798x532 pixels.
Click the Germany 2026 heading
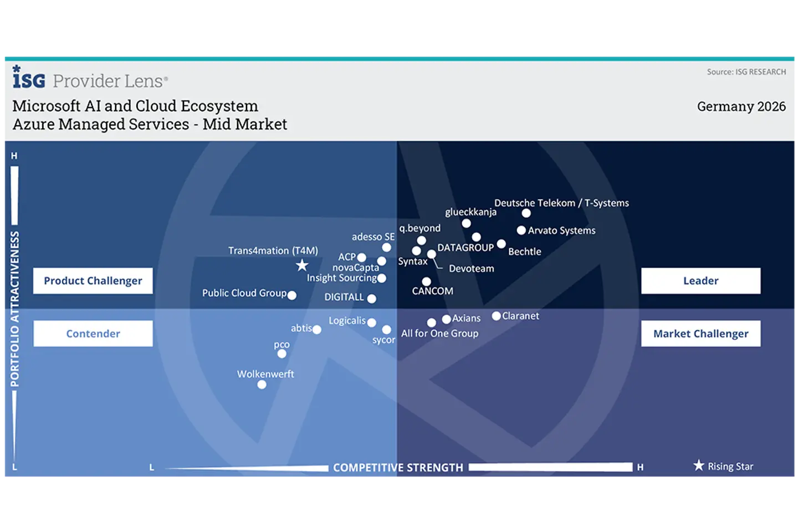741,106
